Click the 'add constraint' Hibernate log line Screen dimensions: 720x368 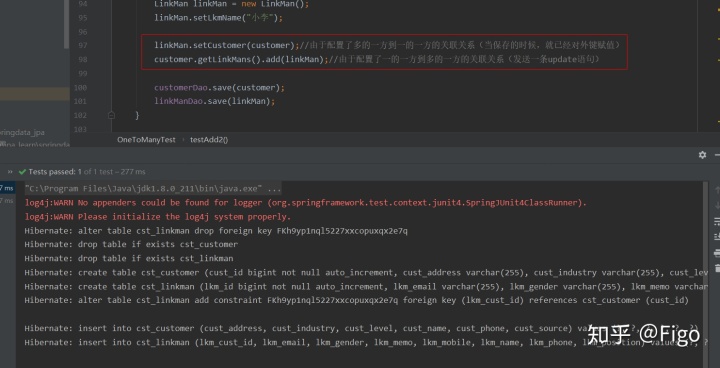coord(357,300)
